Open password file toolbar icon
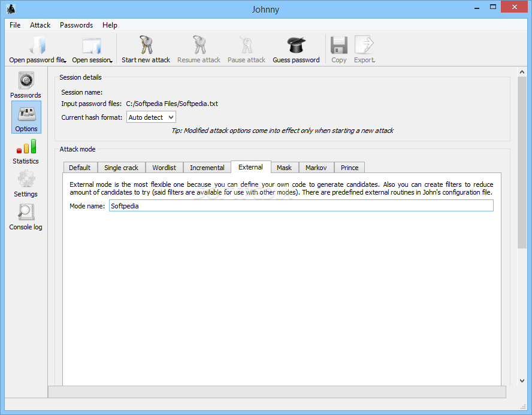This screenshot has width=532, height=415. tap(38, 45)
